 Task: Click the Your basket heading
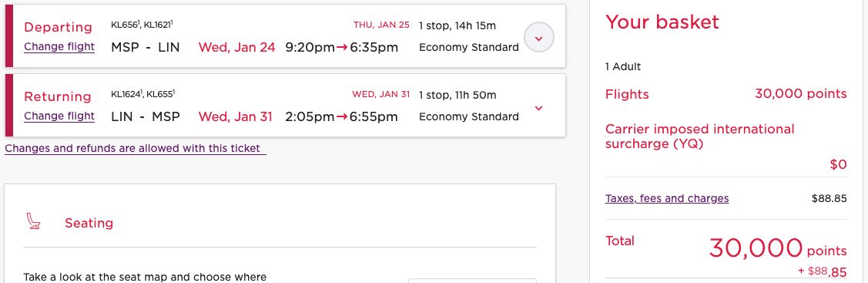tap(662, 22)
